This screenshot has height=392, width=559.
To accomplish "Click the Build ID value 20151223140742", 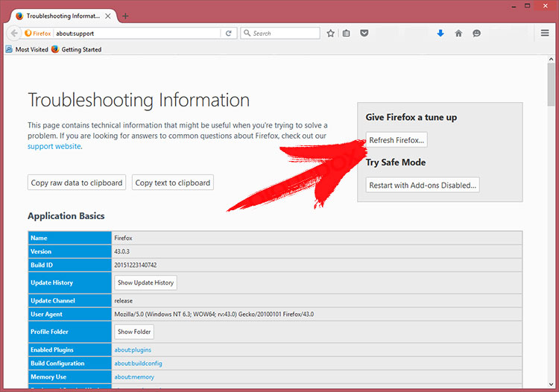I will (136, 265).
